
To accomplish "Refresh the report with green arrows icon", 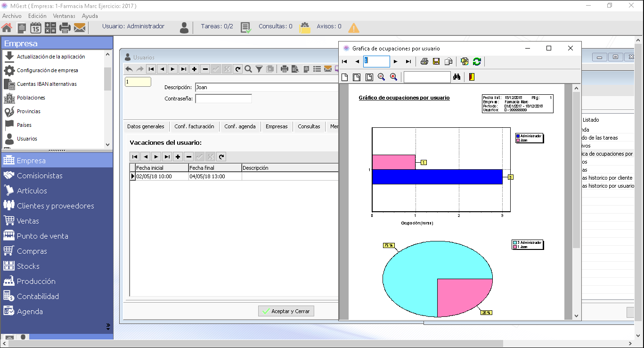I will coord(477,61).
